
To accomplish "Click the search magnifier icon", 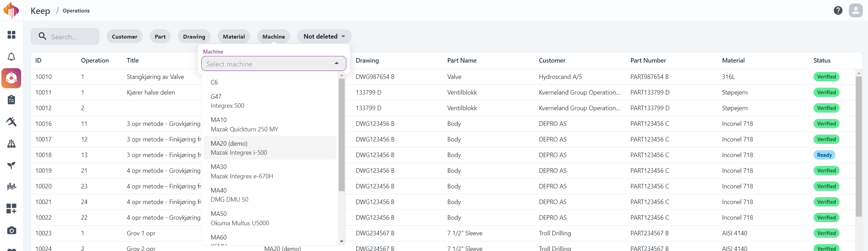I will click(x=42, y=36).
